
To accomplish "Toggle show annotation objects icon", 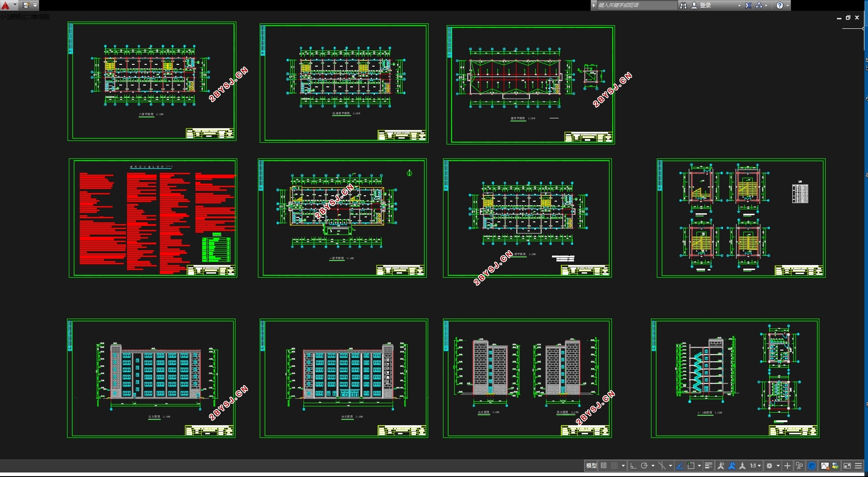I will point(721,466).
